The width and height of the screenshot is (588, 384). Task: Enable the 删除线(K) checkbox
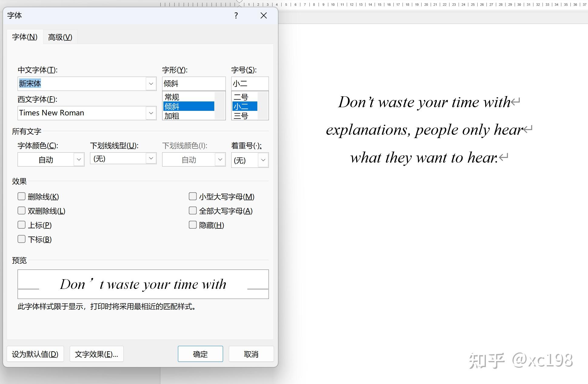22,197
